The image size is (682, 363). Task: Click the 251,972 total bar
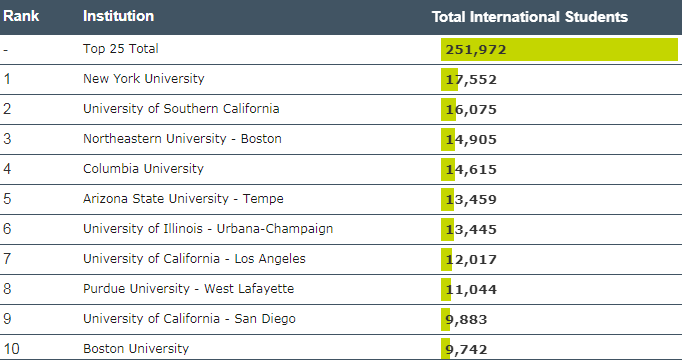559,50
